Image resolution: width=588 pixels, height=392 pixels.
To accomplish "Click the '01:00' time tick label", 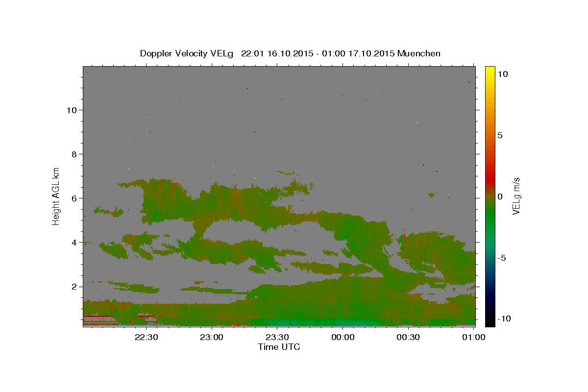I will (473, 337).
